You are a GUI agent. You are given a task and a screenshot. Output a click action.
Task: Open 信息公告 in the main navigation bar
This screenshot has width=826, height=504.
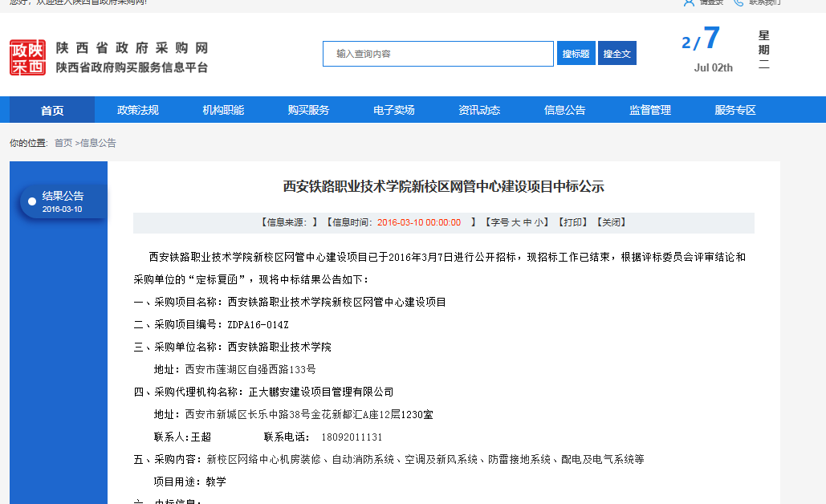pos(564,110)
